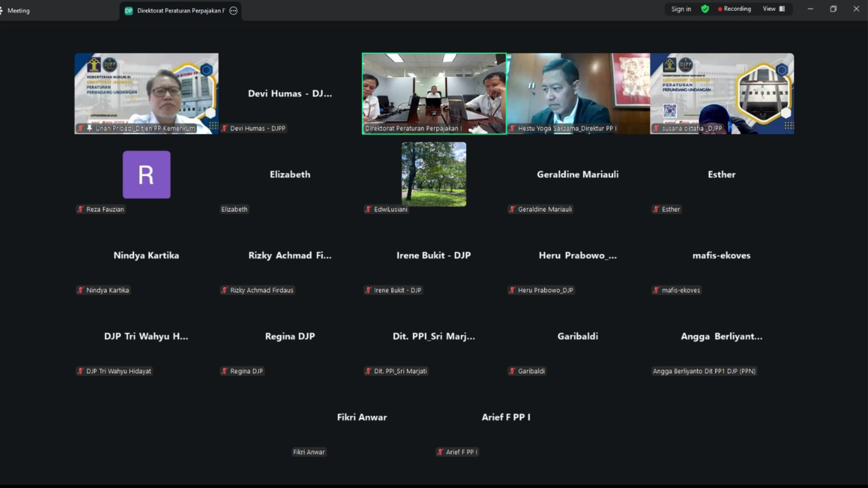Click the green encryption shield icon
Screen dimensions: 868x488
(705, 9)
